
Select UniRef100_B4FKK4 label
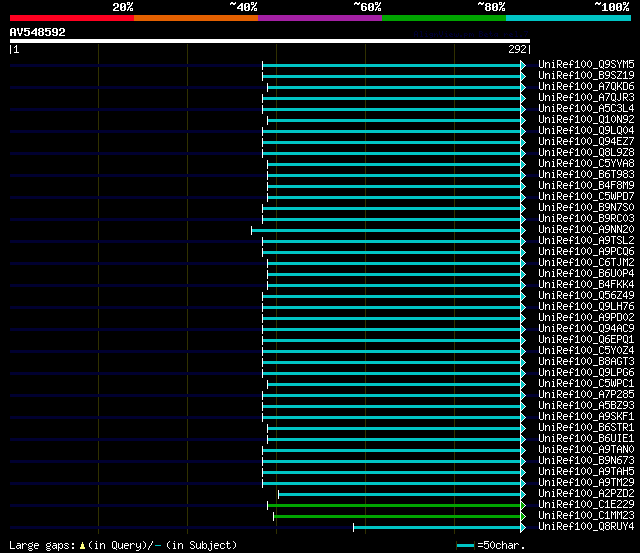586,285
